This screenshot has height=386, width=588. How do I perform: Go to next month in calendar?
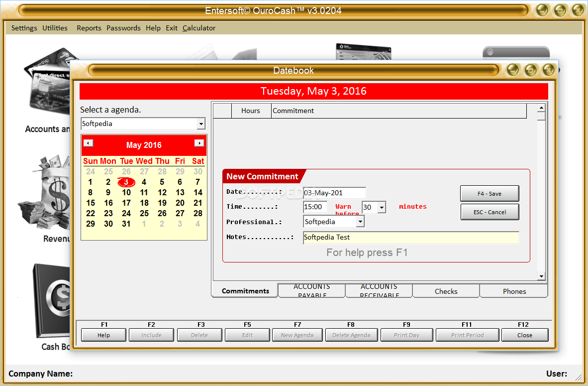pos(199,143)
